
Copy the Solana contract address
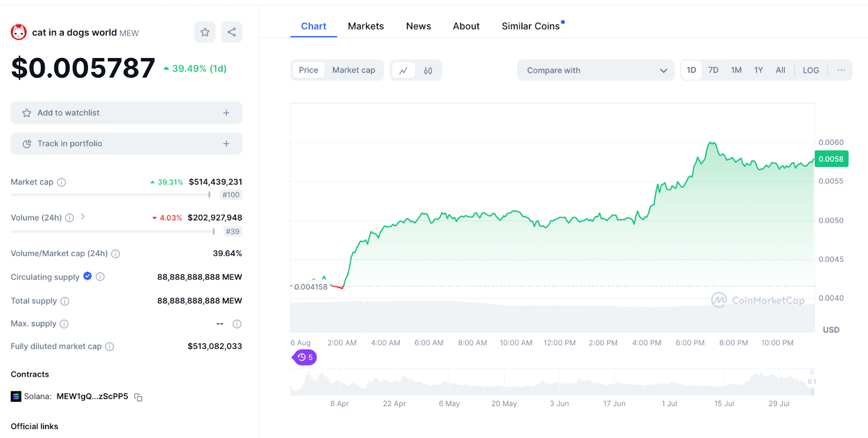[x=138, y=397]
